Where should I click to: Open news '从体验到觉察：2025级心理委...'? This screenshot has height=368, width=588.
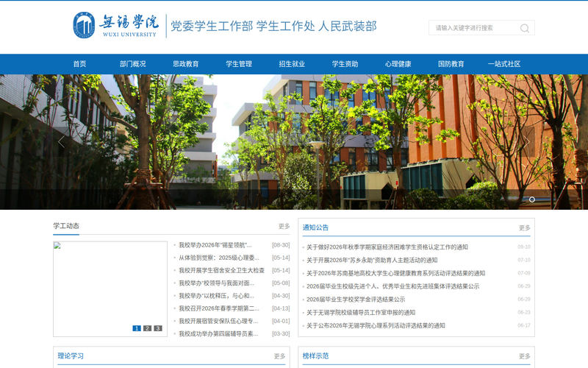219,258
